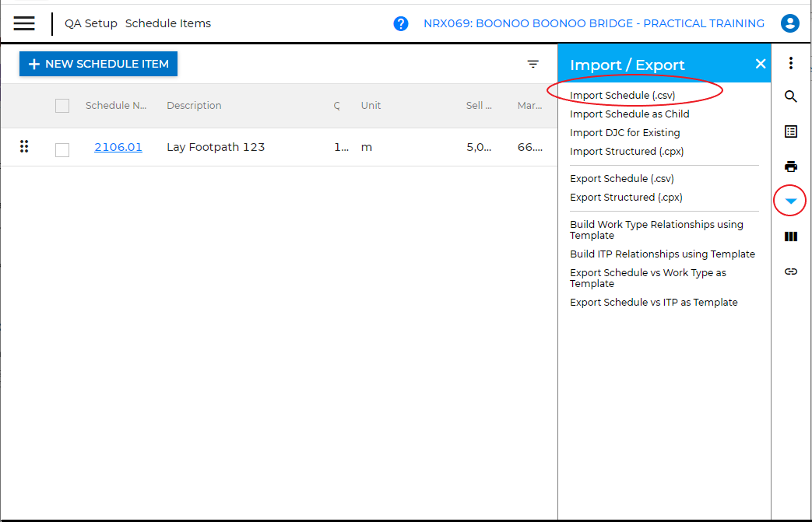Open the list view icon in sidebar
Screen dimensions: 812x522
(x=791, y=131)
